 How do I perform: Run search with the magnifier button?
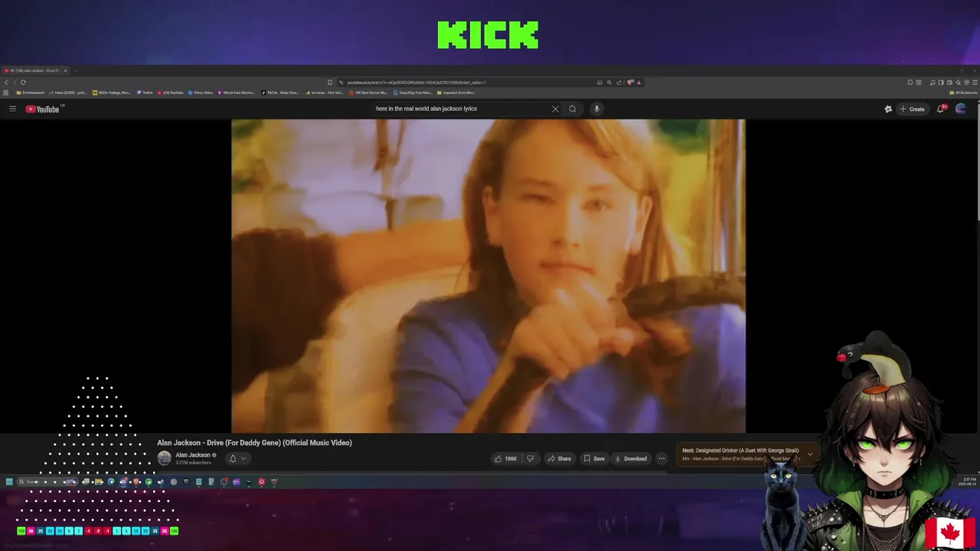tap(572, 109)
